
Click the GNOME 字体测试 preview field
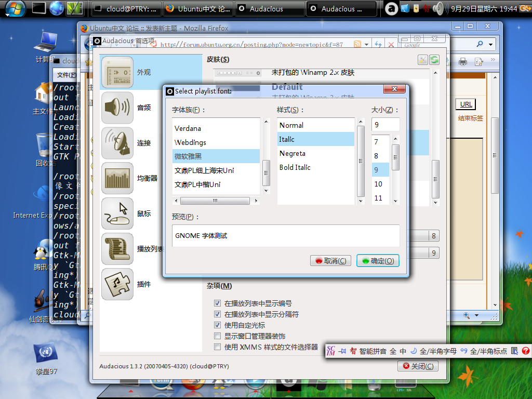click(x=286, y=235)
